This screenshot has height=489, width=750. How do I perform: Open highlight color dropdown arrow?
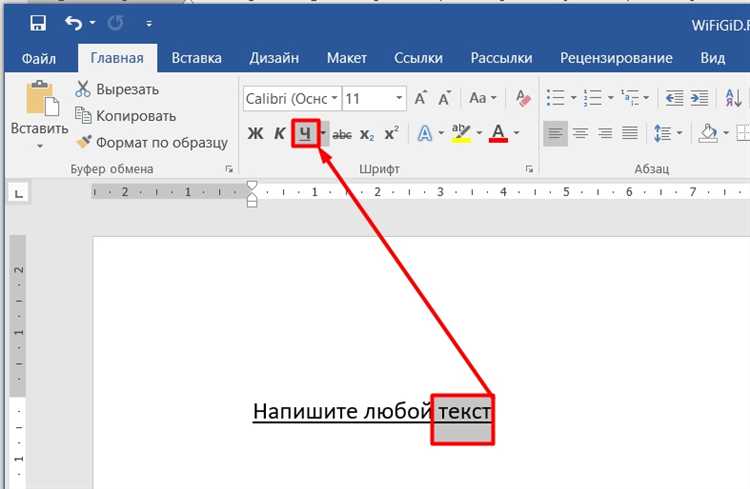point(479,133)
